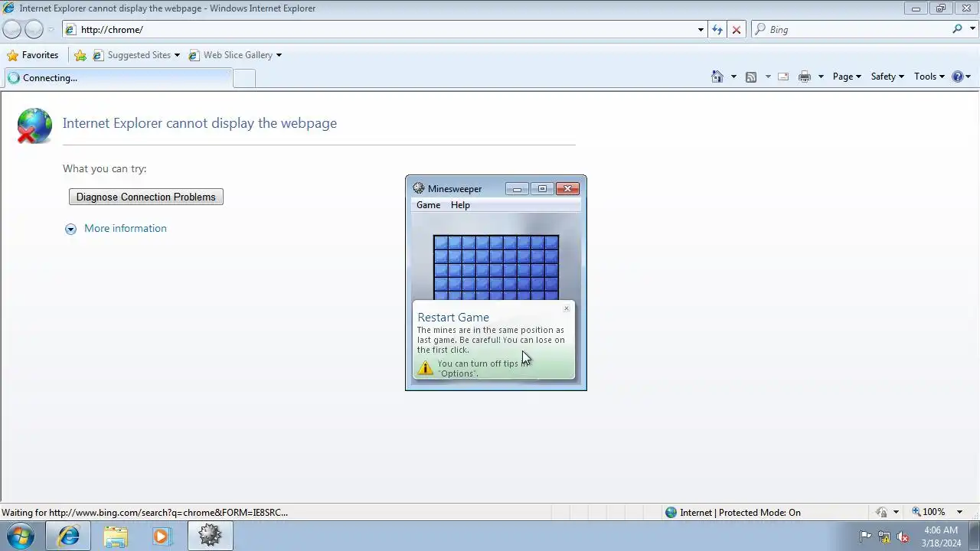
Task: Expand the zoom level dropdown arrow
Action: (x=959, y=512)
